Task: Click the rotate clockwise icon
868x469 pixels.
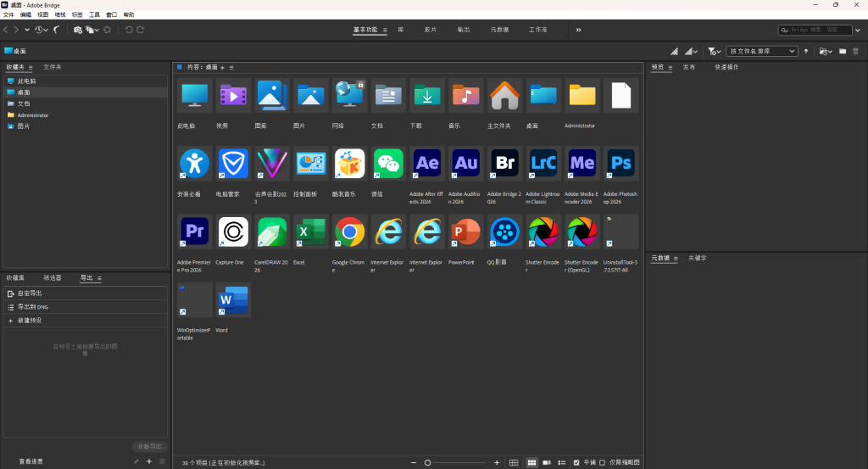Action: 141,30
